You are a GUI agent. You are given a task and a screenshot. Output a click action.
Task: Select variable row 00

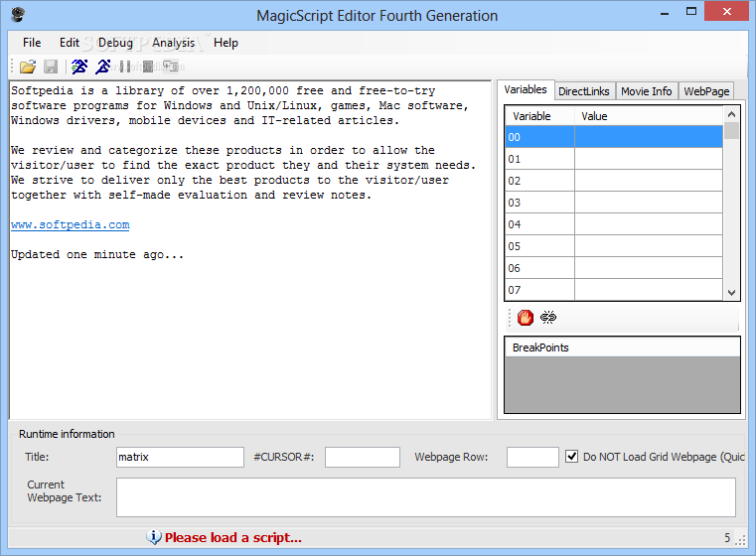point(614,137)
